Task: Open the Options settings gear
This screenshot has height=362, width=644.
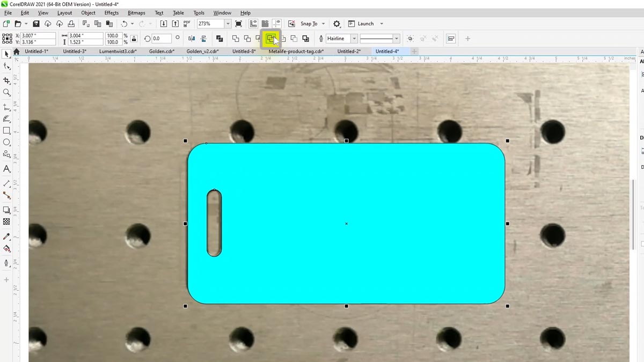Action: [x=336, y=24]
